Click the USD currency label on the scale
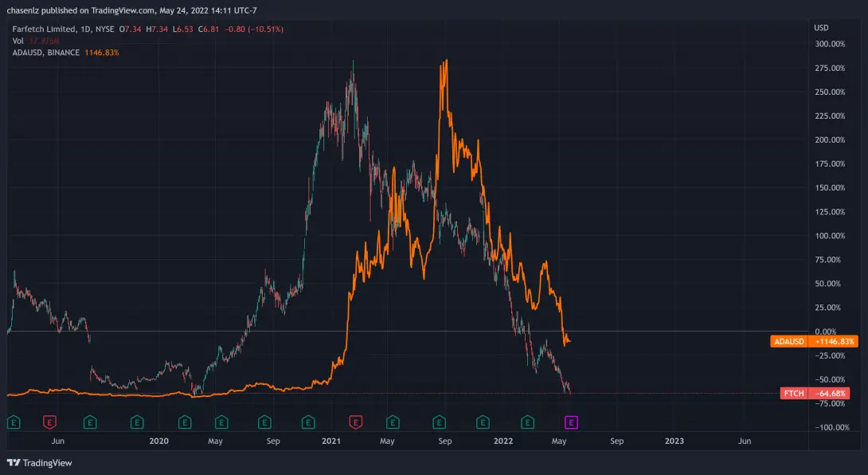This screenshot has height=475, width=868. 821,28
